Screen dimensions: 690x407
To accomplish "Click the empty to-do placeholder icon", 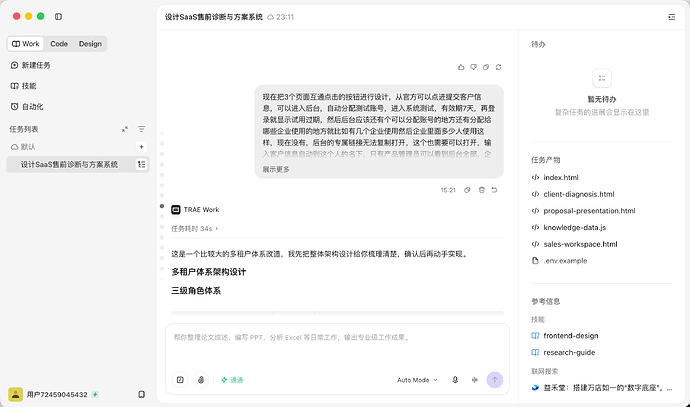I will (602, 78).
